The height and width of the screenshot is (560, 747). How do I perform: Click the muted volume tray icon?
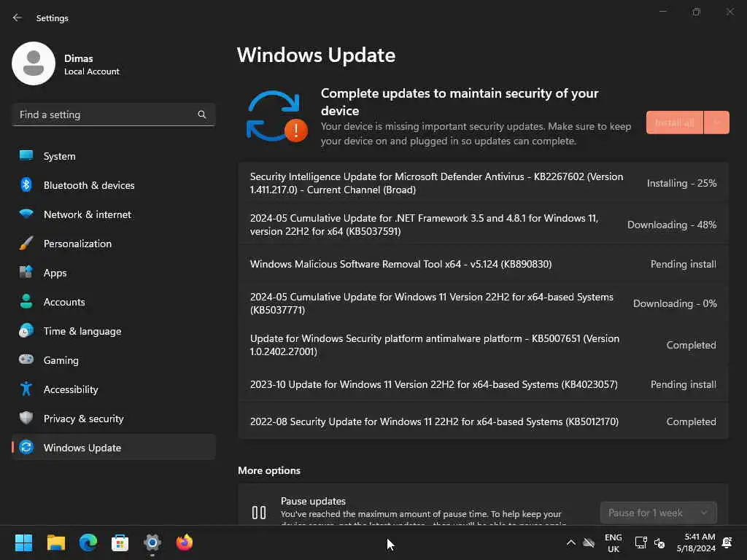[x=659, y=542]
